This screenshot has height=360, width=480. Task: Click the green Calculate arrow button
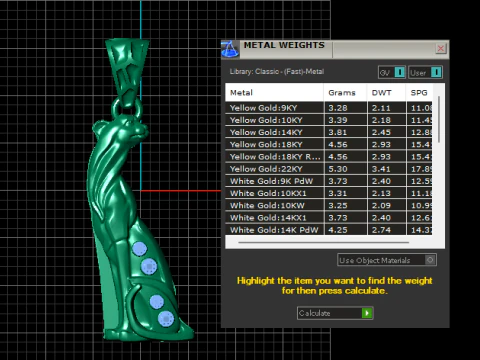[x=367, y=313]
